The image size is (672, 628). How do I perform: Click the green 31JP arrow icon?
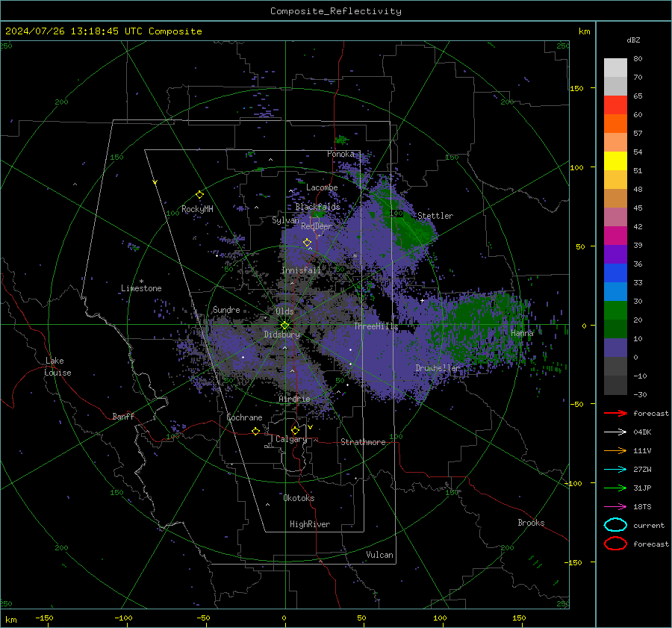coord(615,488)
